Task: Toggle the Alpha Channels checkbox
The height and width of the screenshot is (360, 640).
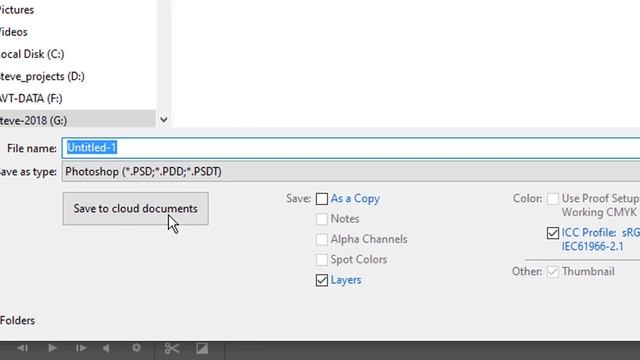Action: [322, 240]
